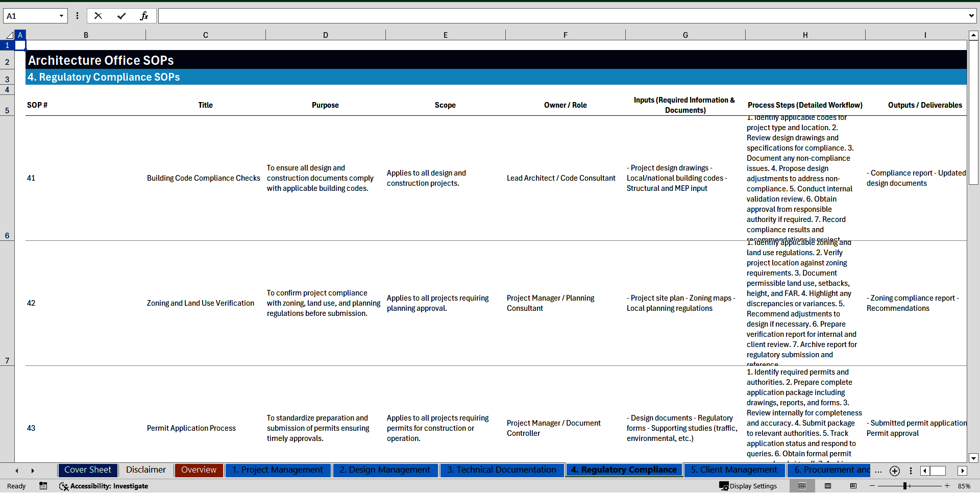The width and height of the screenshot is (980, 493).
Task: Click the Enter checkmark formula icon
Action: 121,16
